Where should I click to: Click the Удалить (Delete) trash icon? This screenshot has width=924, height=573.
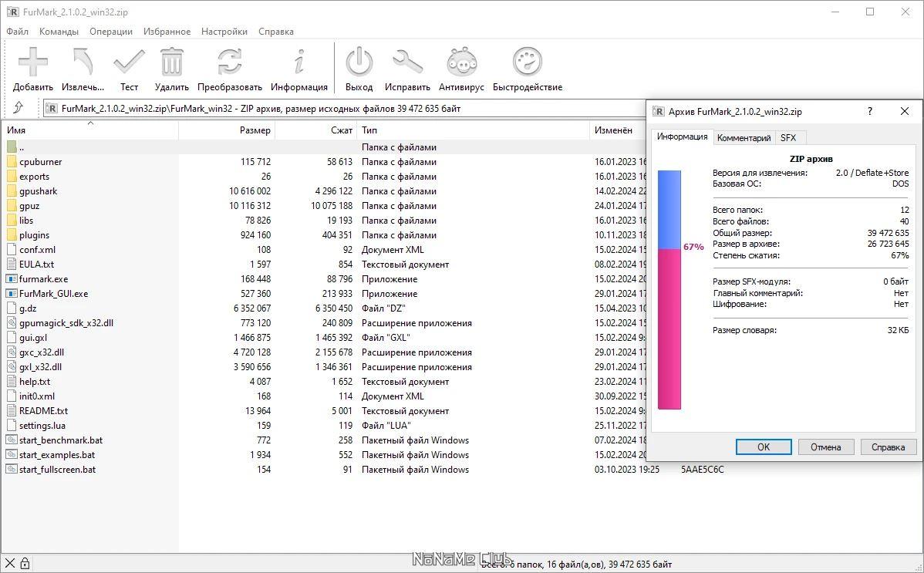coord(171,63)
